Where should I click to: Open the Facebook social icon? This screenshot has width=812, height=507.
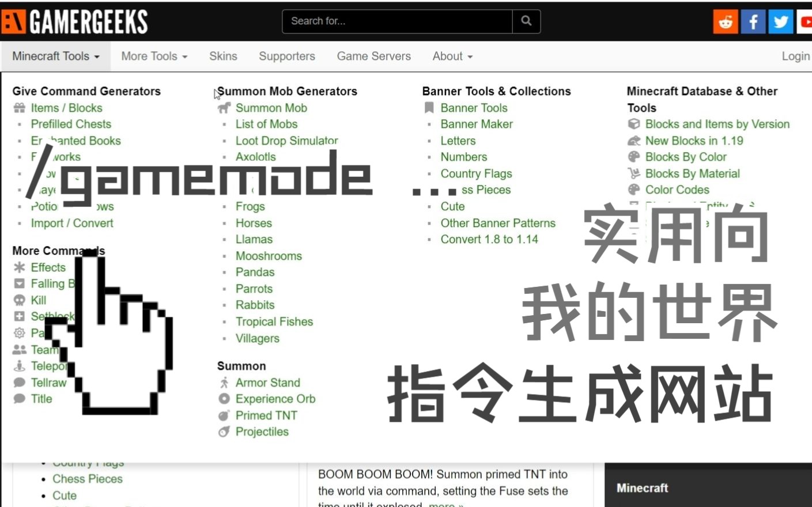(753, 22)
